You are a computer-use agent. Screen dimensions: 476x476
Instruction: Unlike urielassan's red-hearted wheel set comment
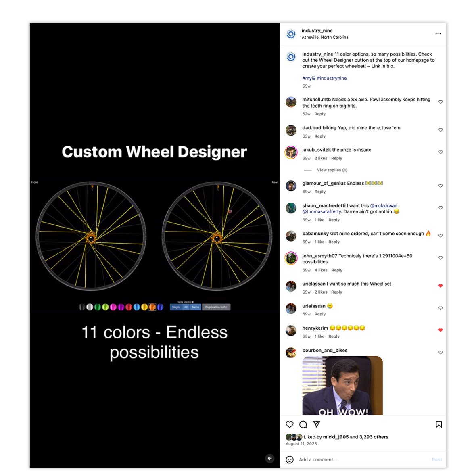[x=441, y=286]
